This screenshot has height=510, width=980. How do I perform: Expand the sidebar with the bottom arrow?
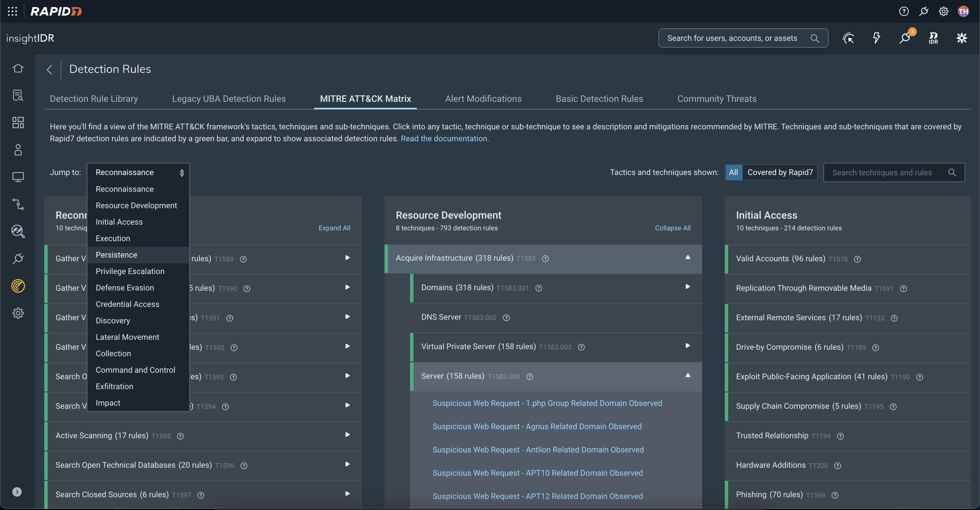coord(17,492)
